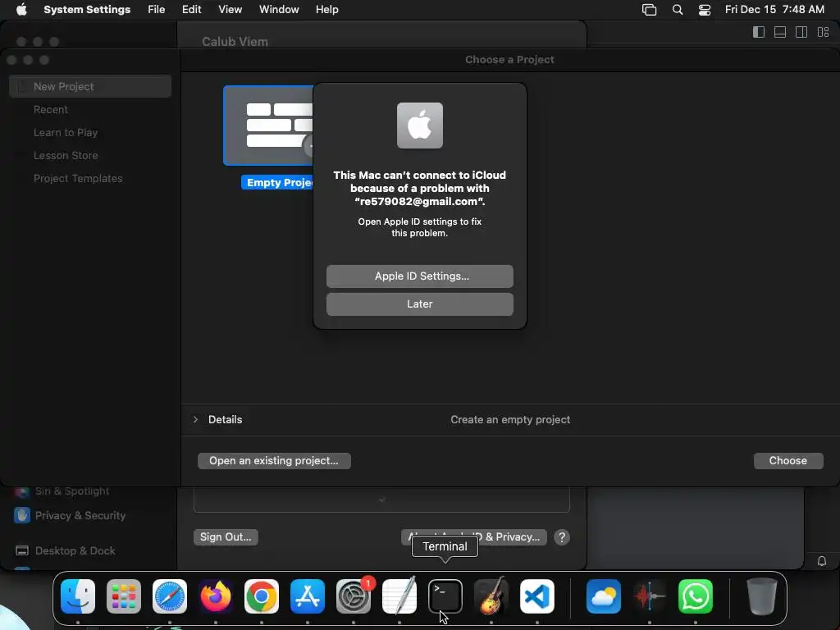Launch Terminal from the dock
Screen dimensions: 840x630
coord(445,596)
